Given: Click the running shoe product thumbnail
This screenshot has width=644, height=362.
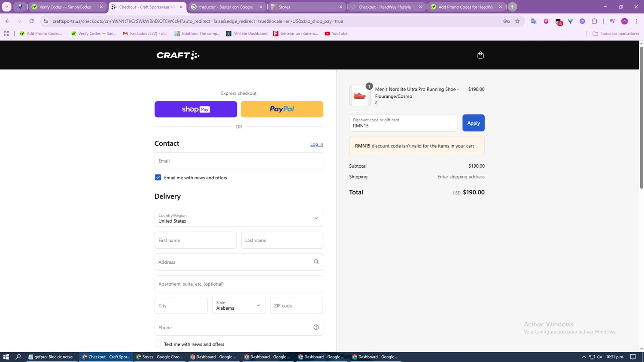Looking at the screenshot, I should 359,95.
